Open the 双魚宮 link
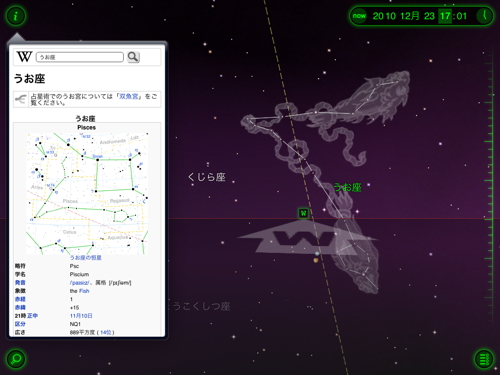 click(128, 96)
